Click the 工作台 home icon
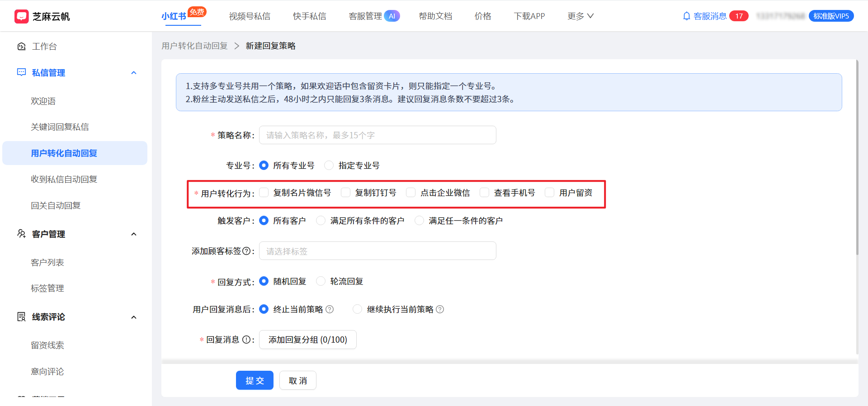Image resolution: width=868 pixels, height=406 pixels. click(x=21, y=47)
